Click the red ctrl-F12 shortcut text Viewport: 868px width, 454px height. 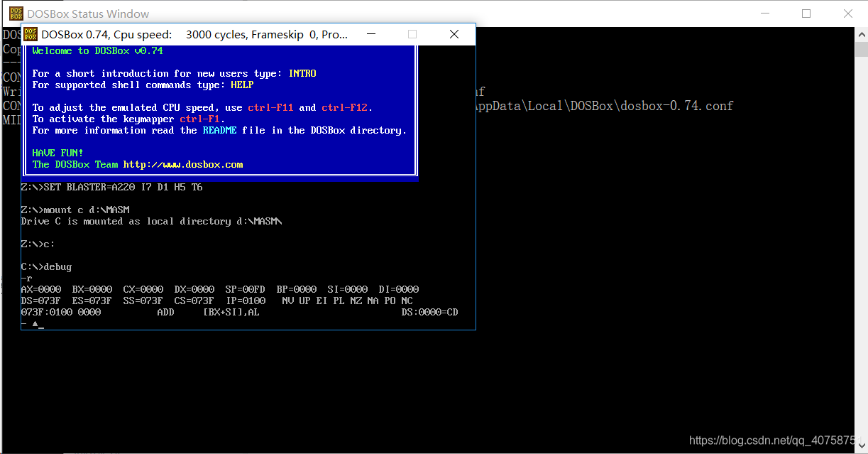[344, 107]
